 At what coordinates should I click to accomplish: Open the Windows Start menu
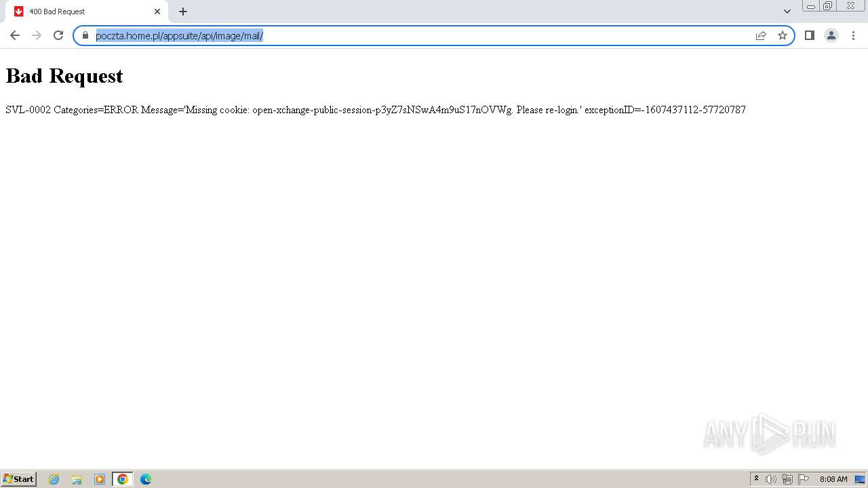click(x=19, y=479)
